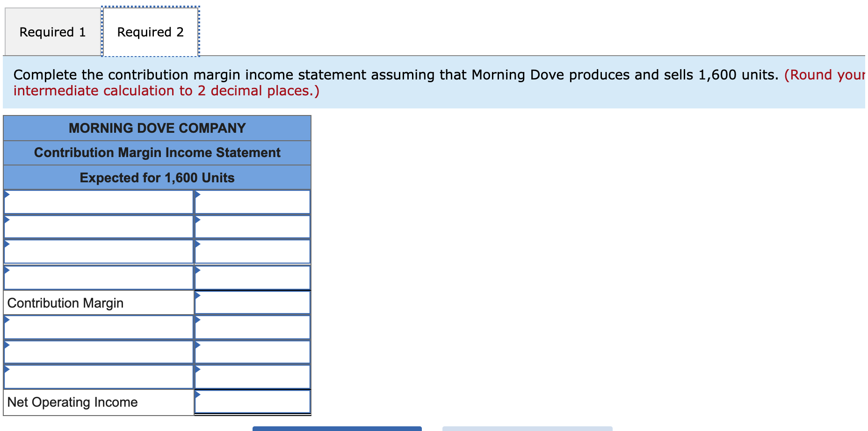Switch to the Required 2 tab
868x431 pixels.
coord(151,31)
